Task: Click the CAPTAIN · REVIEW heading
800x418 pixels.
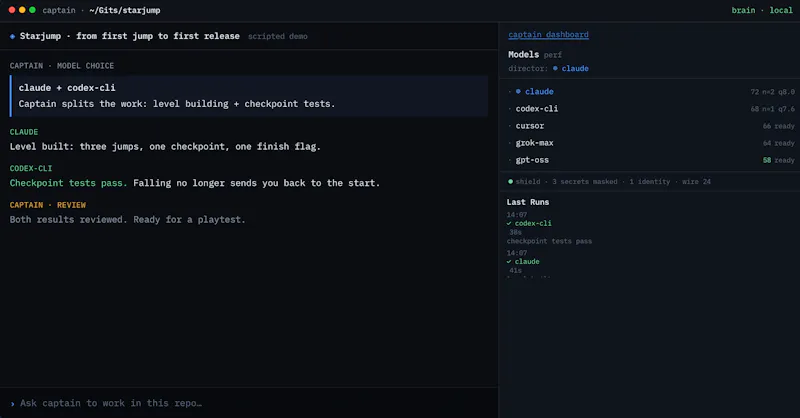Action: pos(48,205)
